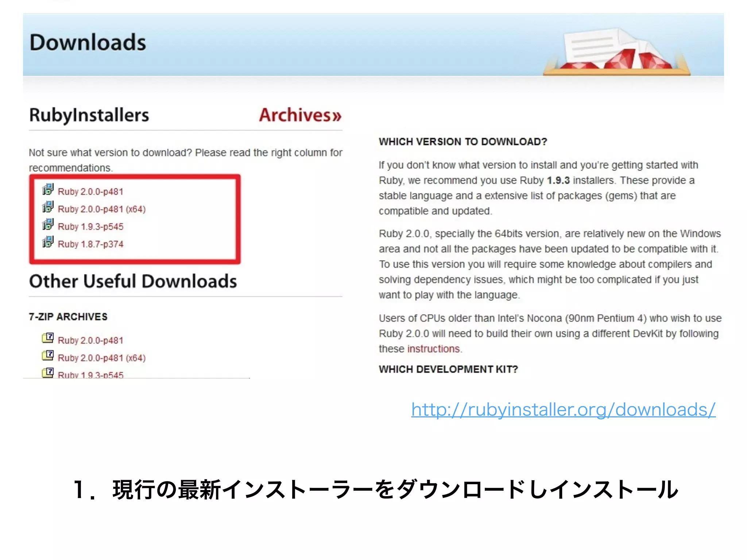Screen dimensions: 747x560
Task: Click installer icon beside Ruby 1.9.3-p545
Action: click(48, 224)
